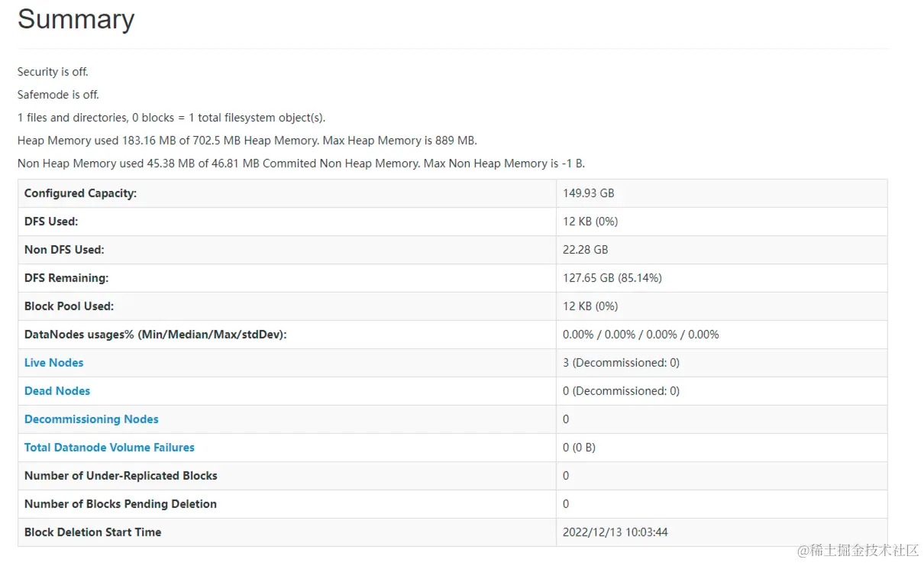Click the '3 (Decommissioned: 0)' value
Viewport: 924px width, 563px height.
(621, 363)
